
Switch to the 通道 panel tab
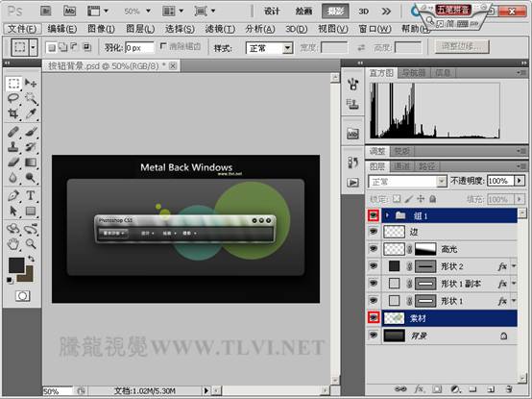401,166
